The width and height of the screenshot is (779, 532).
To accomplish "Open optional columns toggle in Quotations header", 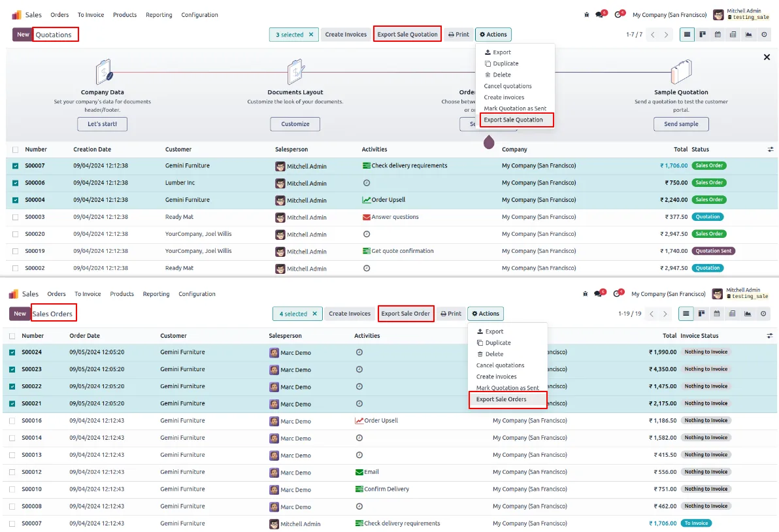I will point(771,149).
